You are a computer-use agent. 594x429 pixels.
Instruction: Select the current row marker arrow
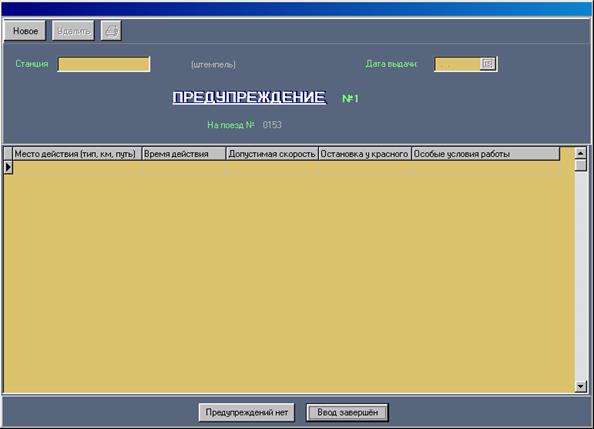[8, 167]
